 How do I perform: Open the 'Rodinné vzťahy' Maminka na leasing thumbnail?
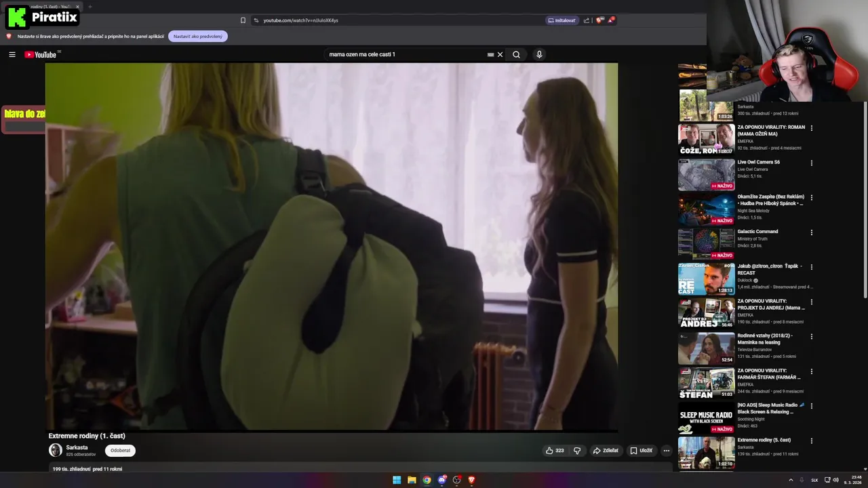pyautogui.click(x=707, y=348)
